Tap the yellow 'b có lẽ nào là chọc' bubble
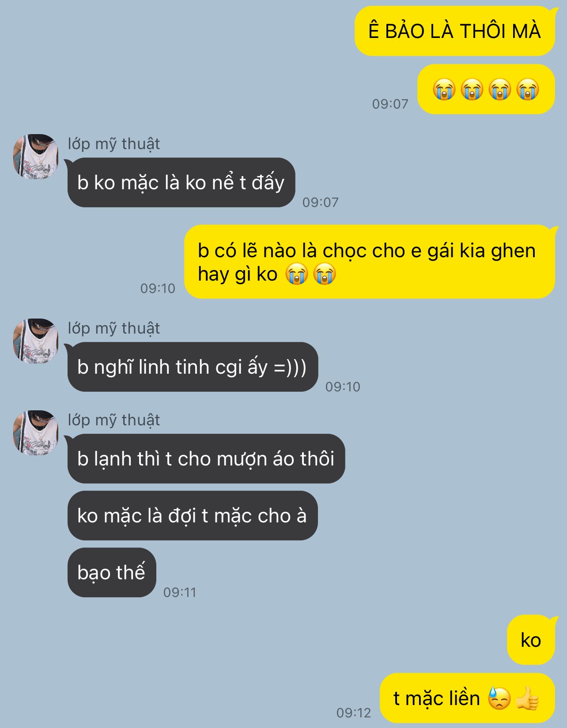This screenshot has height=728, width=567. 370,262
